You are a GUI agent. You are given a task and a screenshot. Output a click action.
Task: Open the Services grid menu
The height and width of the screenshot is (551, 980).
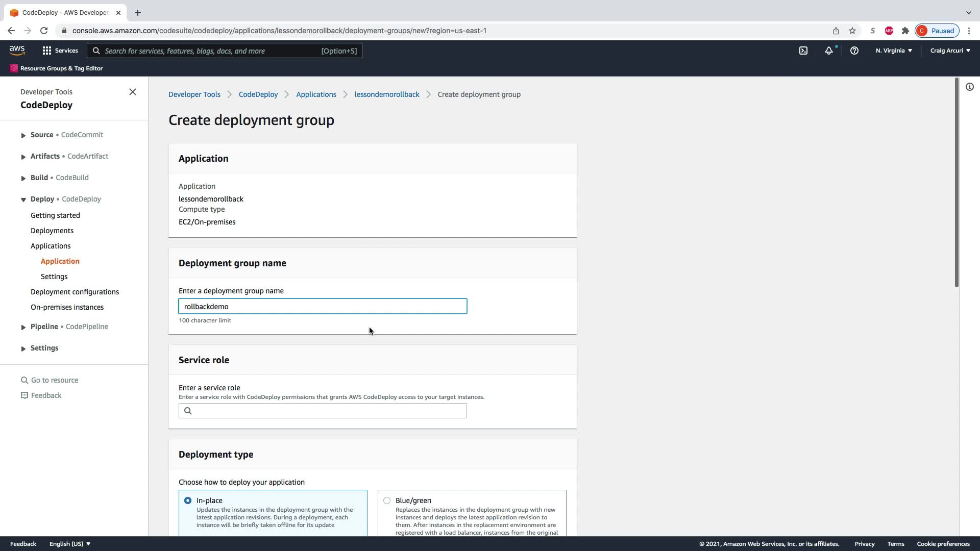tap(60, 51)
